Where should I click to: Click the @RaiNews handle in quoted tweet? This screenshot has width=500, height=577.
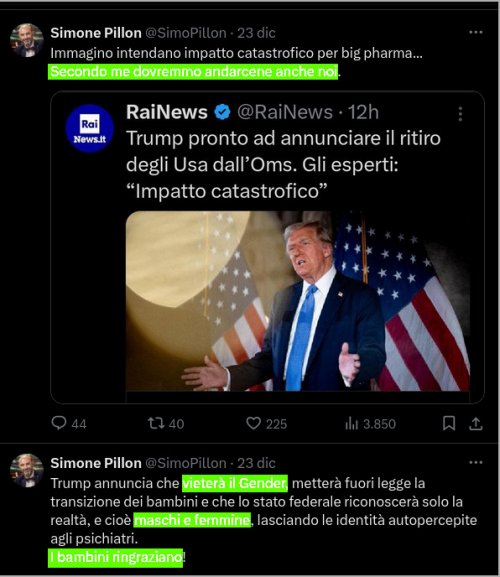pos(285,112)
